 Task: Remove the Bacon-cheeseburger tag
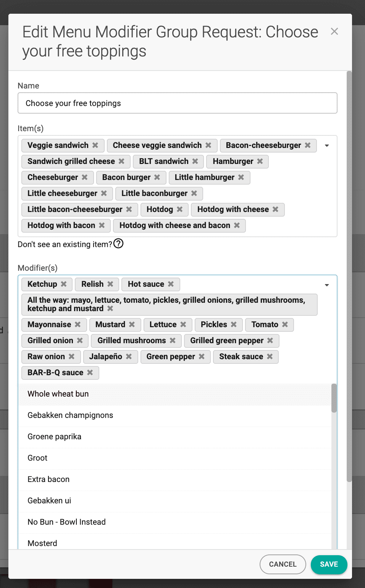click(308, 145)
